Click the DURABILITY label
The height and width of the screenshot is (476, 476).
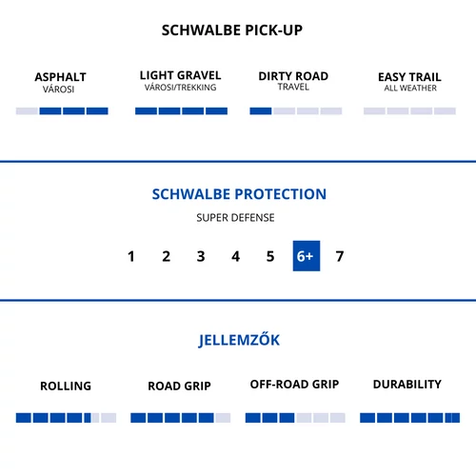(x=407, y=385)
